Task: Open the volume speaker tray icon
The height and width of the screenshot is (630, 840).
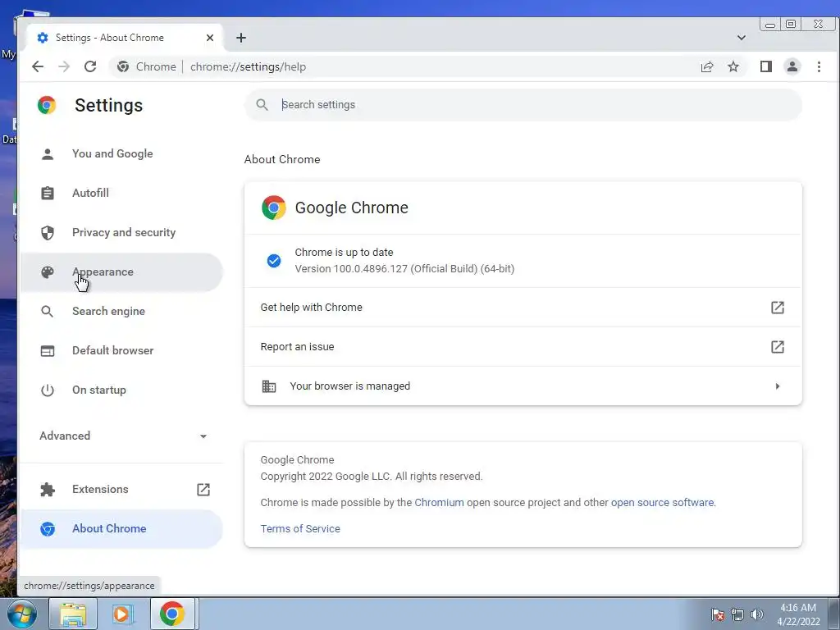Action: coord(757,614)
